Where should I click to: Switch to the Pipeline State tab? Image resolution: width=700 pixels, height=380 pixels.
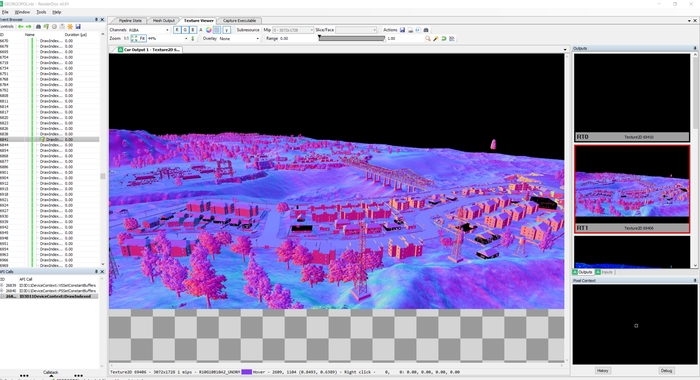130,21
